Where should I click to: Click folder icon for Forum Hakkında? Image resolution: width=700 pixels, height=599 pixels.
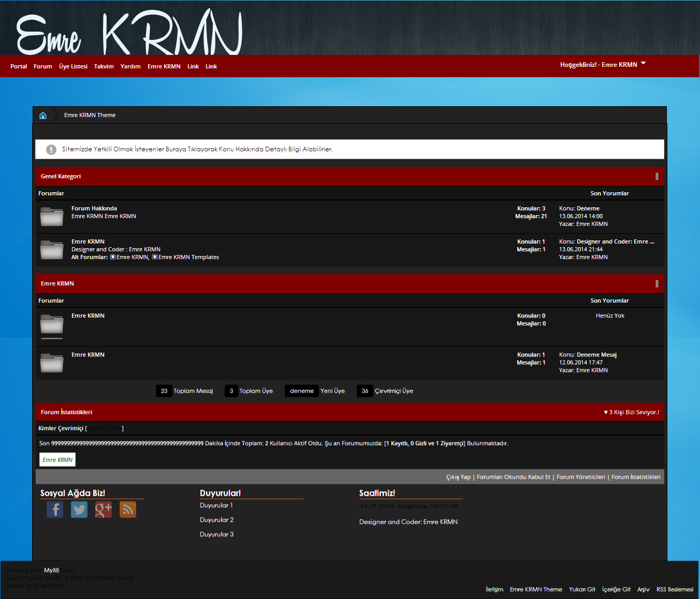click(x=52, y=216)
